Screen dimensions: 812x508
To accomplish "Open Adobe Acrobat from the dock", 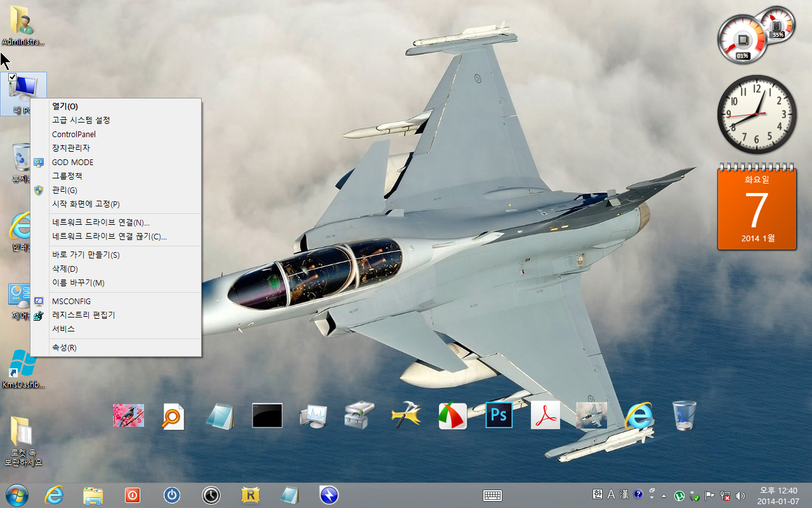I will pos(545,415).
